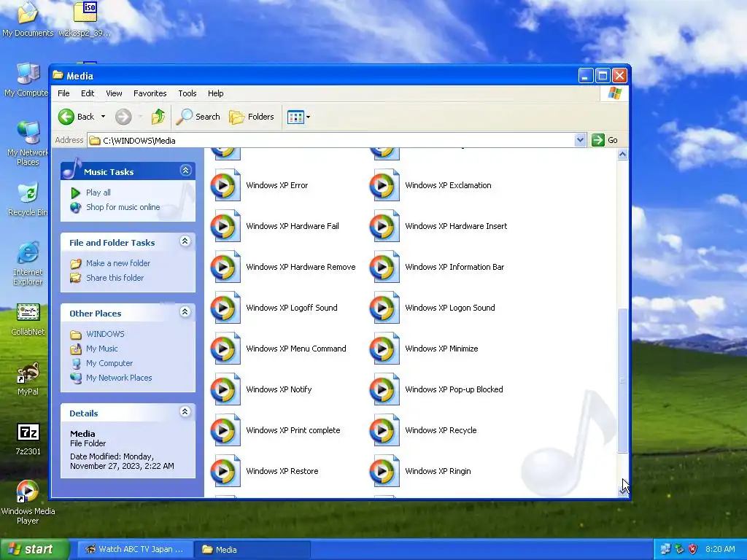The image size is (747, 560).
Task: Click the red security shield tray icon
Action: pos(693,549)
